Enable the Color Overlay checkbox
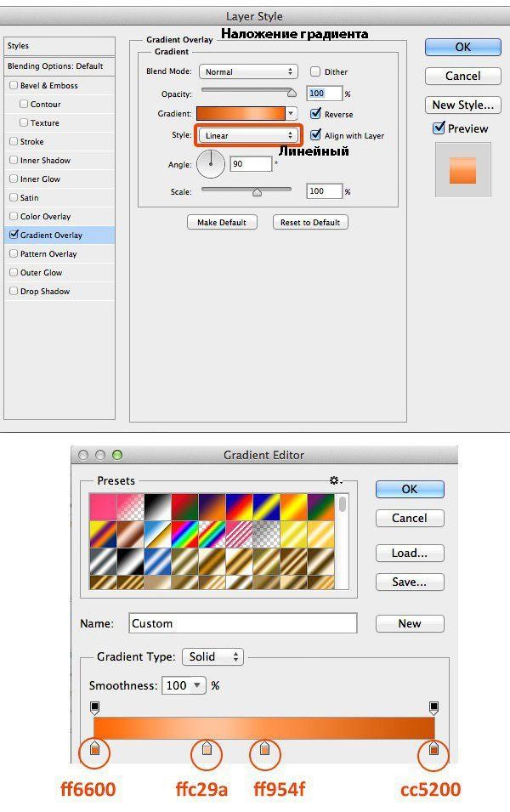 click(14, 216)
